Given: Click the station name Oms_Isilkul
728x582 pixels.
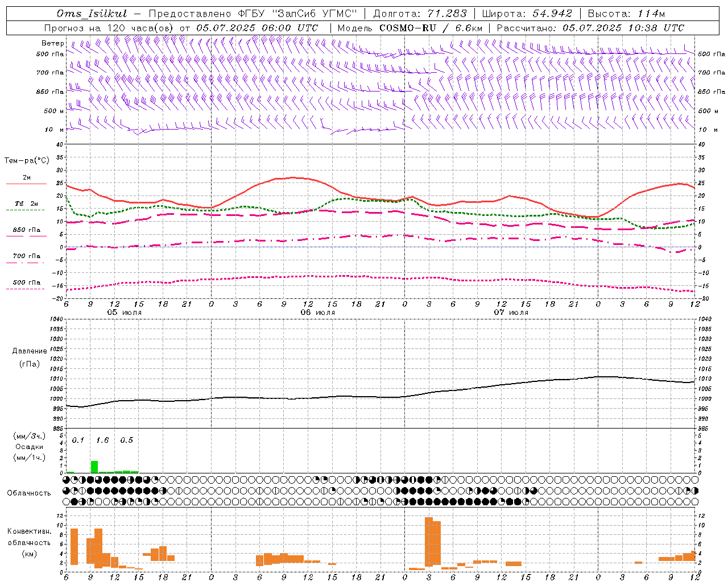Looking at the screenshot, I should 92,14.
